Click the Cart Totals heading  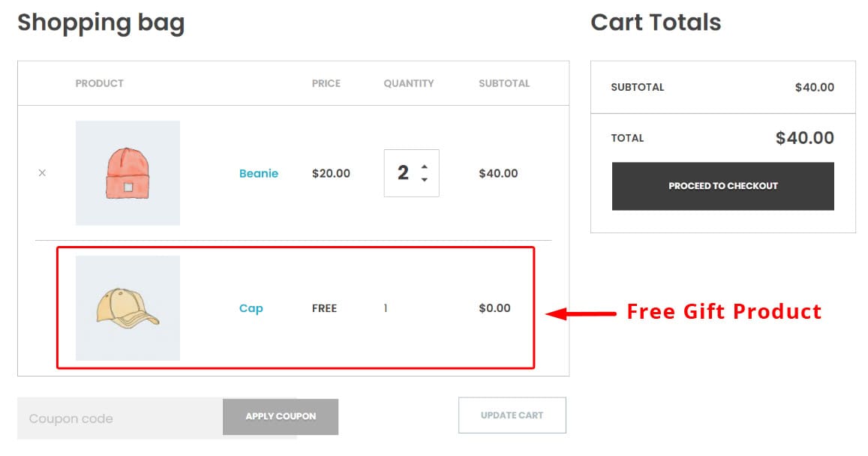point(656,22)
